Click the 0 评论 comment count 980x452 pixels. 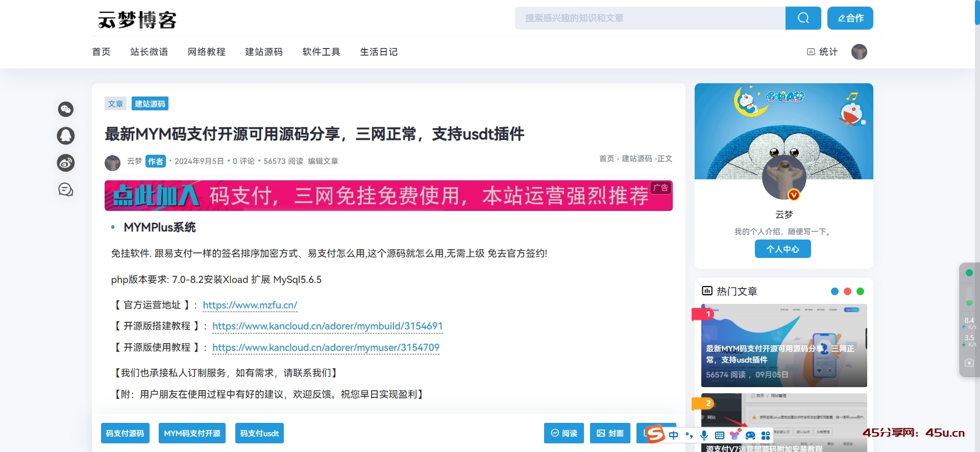pyautogui.click(x=243, y=161)
